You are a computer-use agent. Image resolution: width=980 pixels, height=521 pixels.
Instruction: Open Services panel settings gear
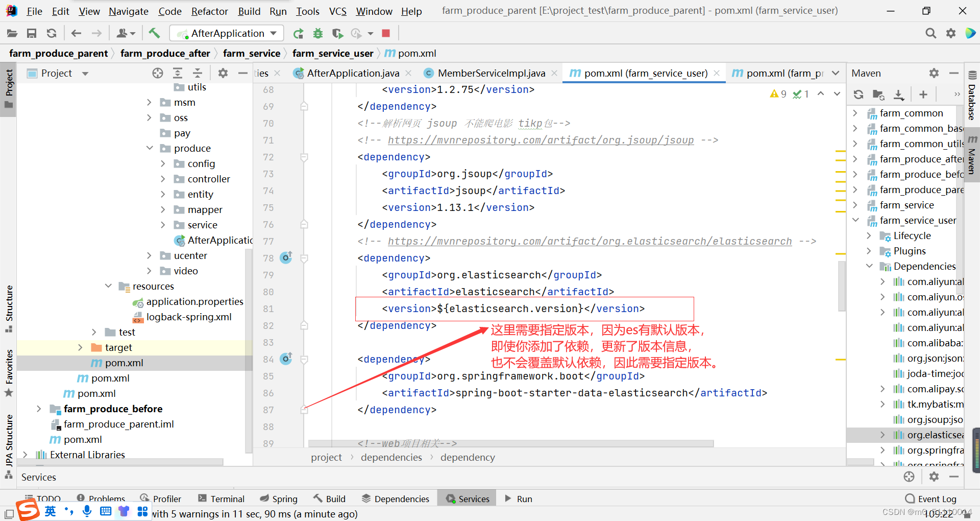(934, 477)
